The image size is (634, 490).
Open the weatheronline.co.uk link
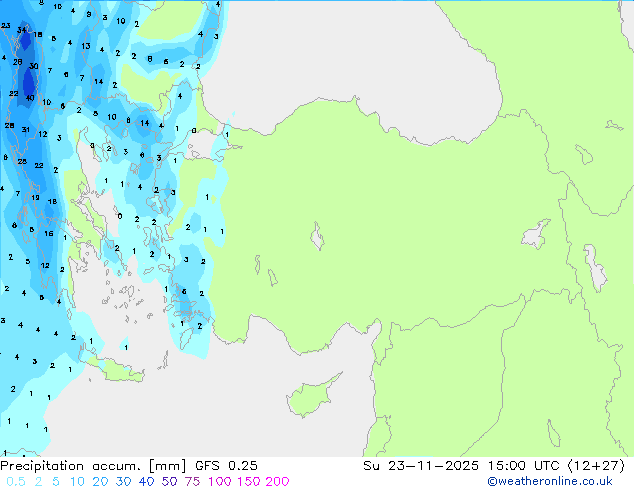(550, 481)
